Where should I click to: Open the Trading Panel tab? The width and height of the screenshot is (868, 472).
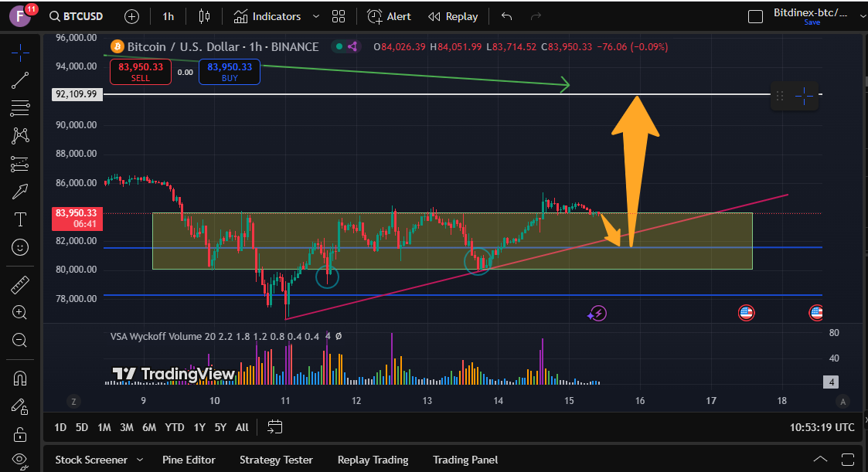pos(465,460)
